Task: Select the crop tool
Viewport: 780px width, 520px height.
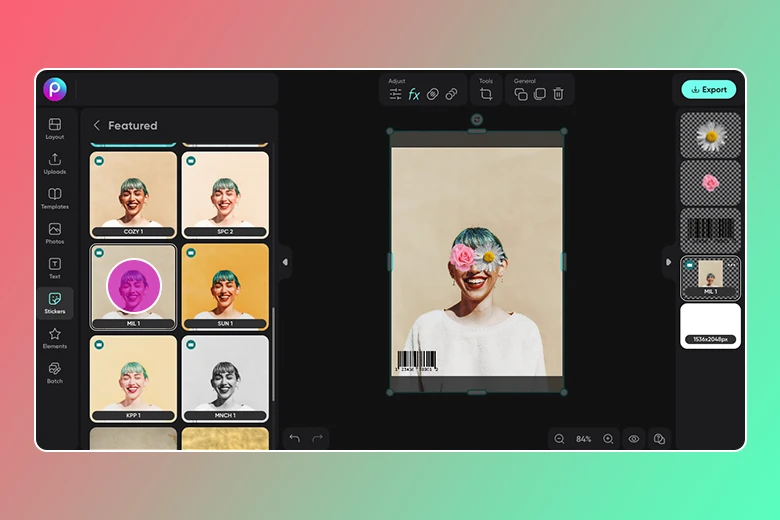Action: [486, 94]
